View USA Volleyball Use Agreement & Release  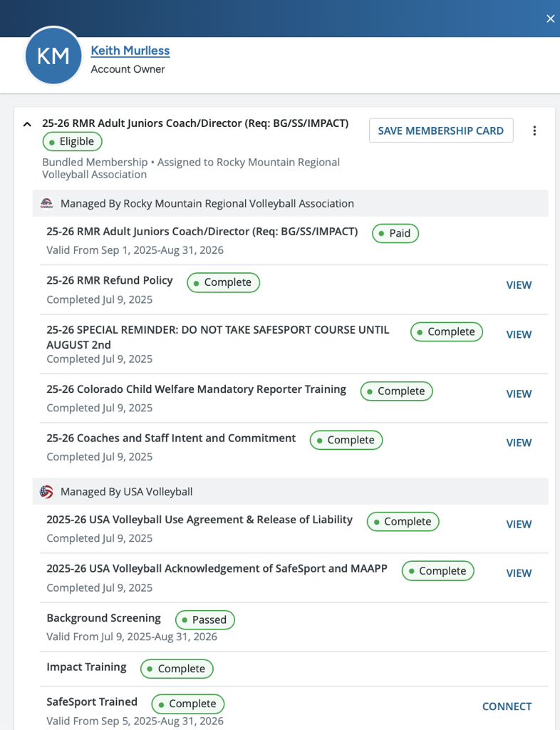coord(519,524)
